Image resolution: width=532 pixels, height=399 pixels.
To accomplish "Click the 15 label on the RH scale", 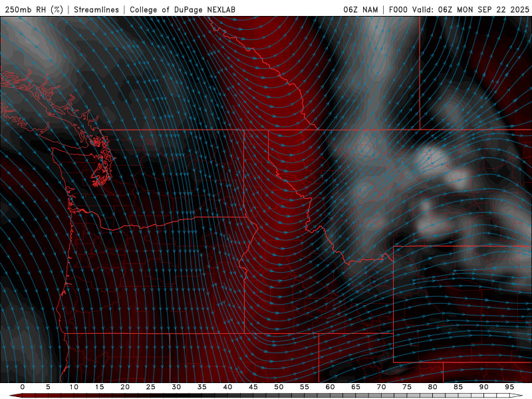I will (99, 387).
